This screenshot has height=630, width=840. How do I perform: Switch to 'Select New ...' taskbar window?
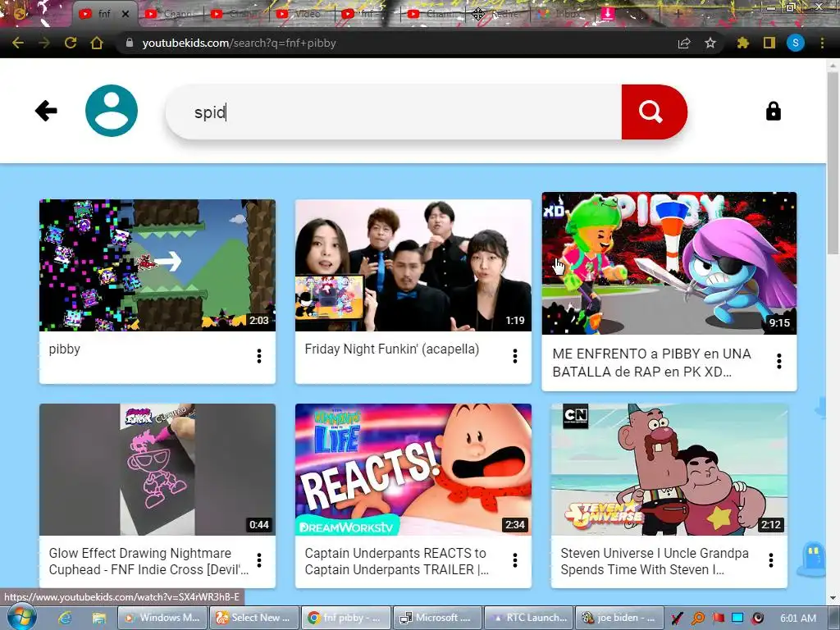click(x=253, y=618)
